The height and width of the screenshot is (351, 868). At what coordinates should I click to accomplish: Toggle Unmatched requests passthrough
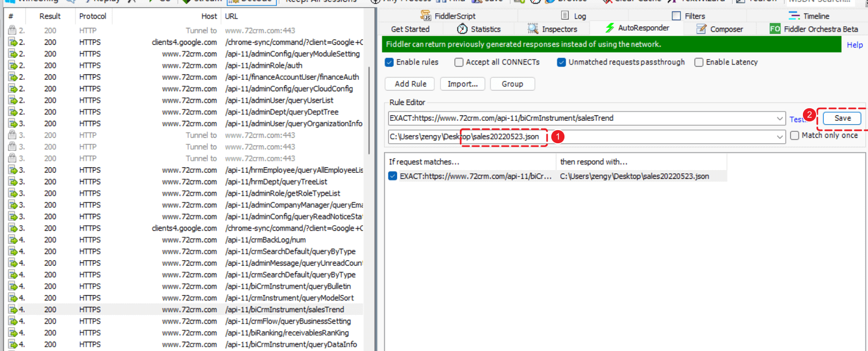click(x=561, y=62)
